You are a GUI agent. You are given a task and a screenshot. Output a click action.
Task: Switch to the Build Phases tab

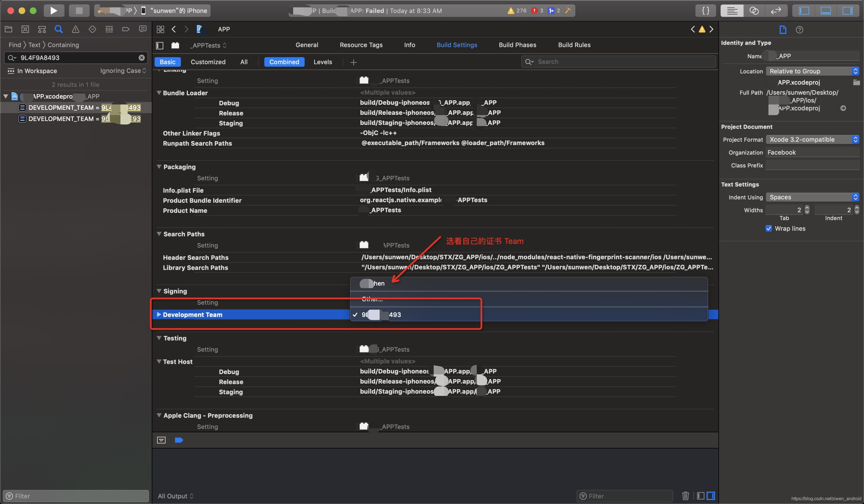(517, 45)
